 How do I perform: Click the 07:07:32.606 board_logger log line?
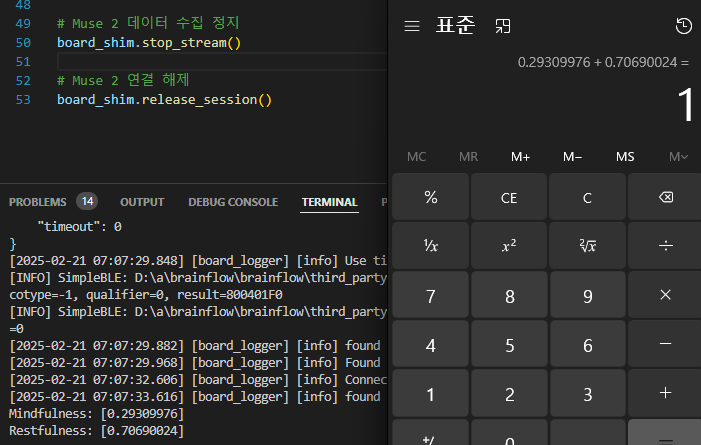coord(198,380)
